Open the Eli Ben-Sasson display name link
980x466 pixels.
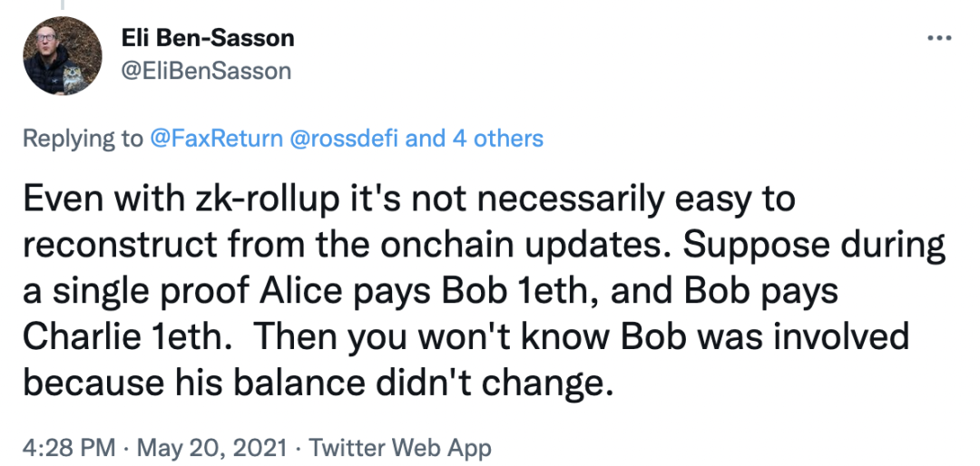207,39
